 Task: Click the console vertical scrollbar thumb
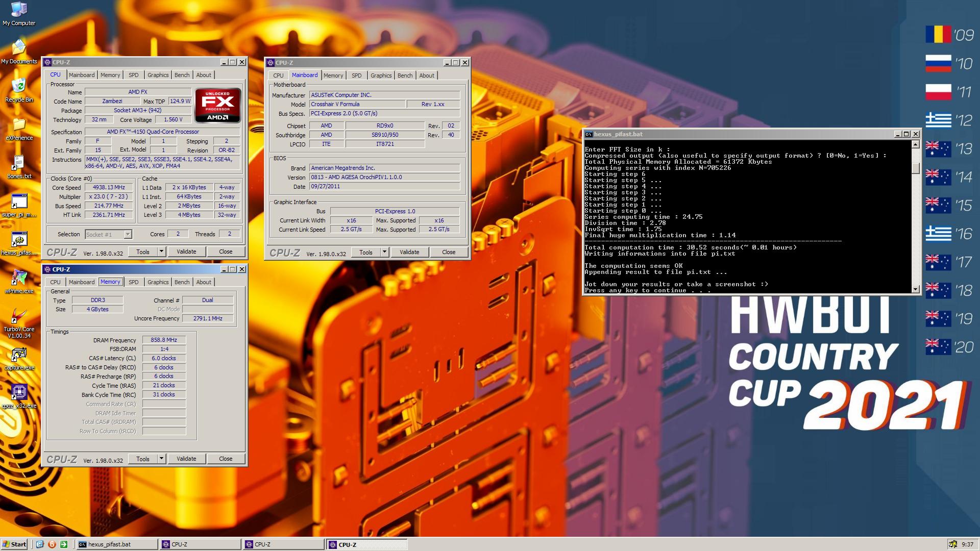915,168
